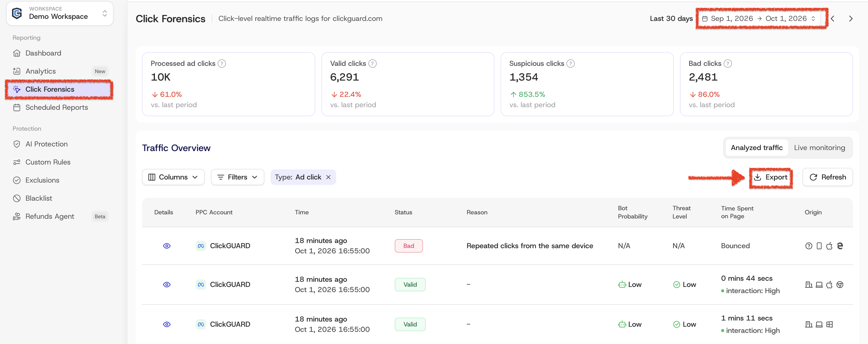Click bot icon in 0 mins 44 secs row
Viewport: 868px width, 344px height.
pos(622,285)
